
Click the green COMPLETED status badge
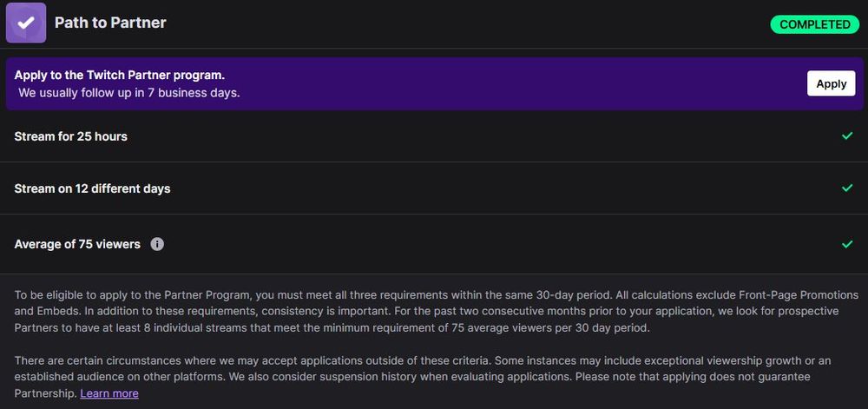pyautogui.click(x=814, y=24)
